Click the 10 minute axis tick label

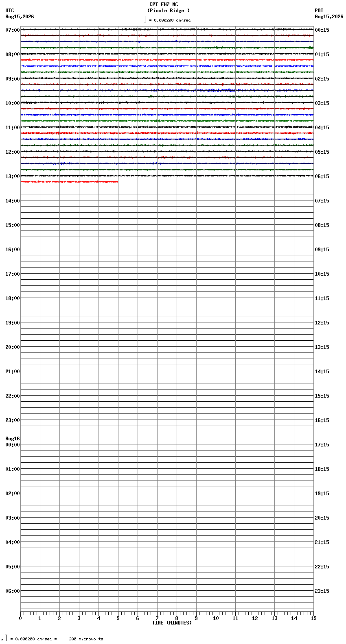tap(216, 618)
